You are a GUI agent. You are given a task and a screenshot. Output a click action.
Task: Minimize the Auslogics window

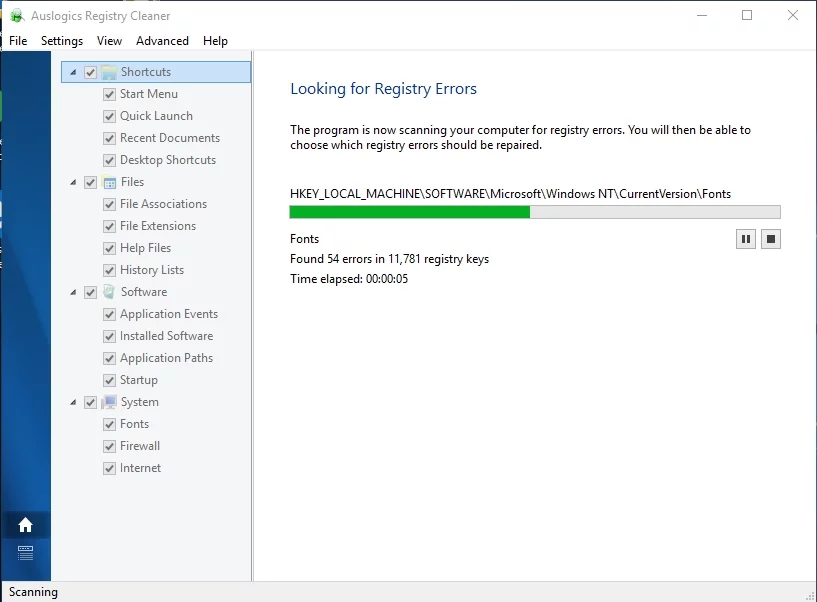(x=702, y=15)
